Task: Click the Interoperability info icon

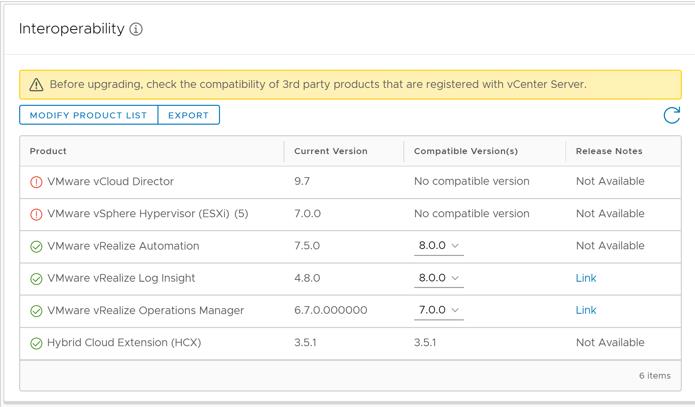Action: (x=136, y=29)
